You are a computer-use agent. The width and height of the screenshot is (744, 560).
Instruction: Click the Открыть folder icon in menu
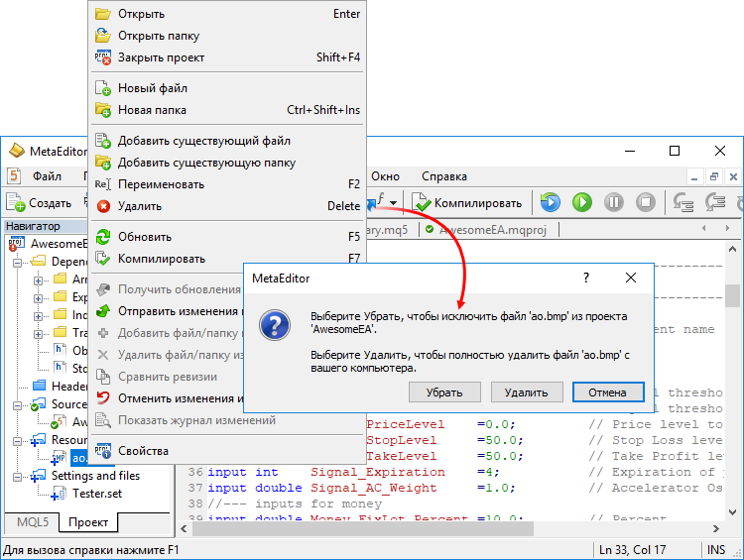tap(103, 14)
